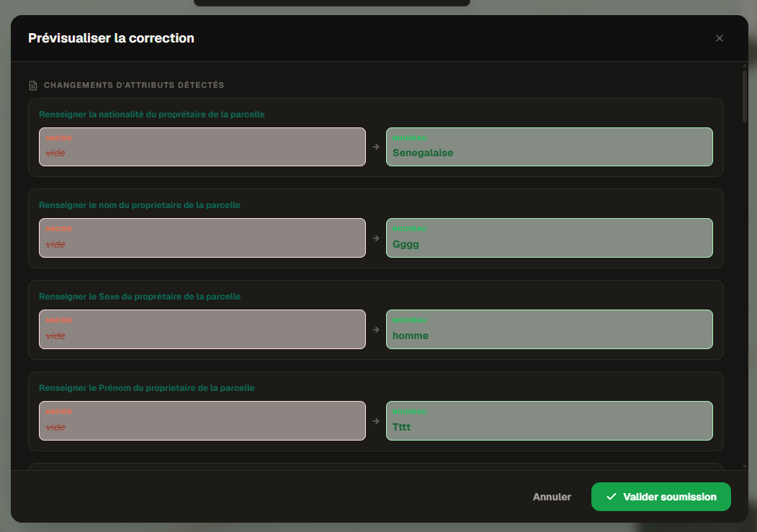The width and height of the screenshot is (757, 532).
Task: Click the ANCIEN field for the Sexe attribute
Action: tap(202, 329)
